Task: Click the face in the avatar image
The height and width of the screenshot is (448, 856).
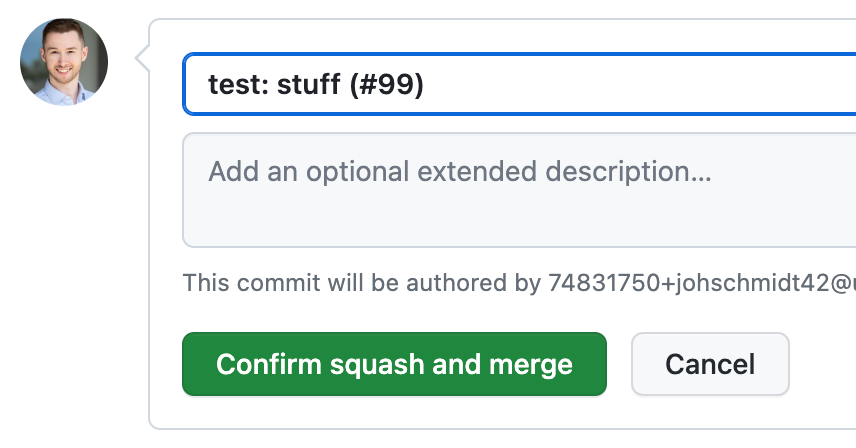Action: click(x=63, y=57)
